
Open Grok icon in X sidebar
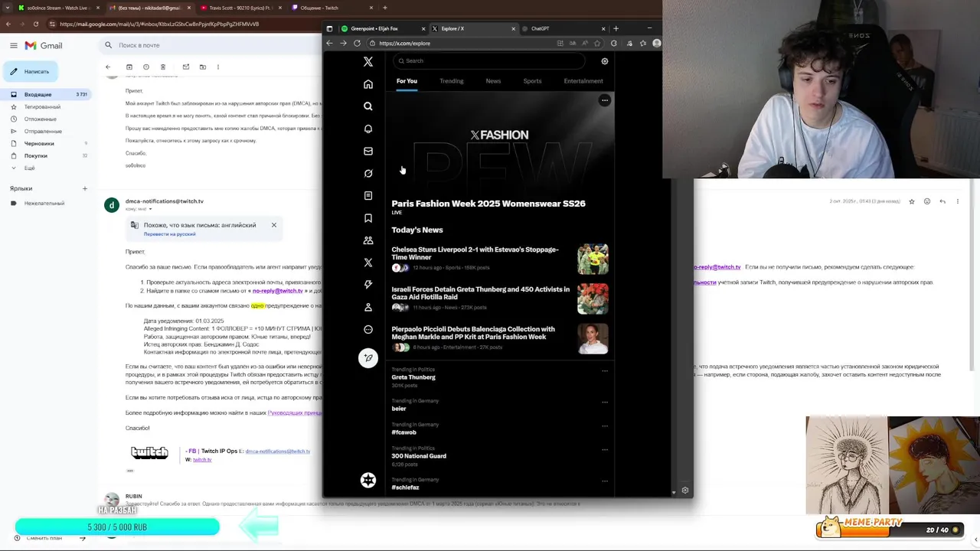click(368, 173)
